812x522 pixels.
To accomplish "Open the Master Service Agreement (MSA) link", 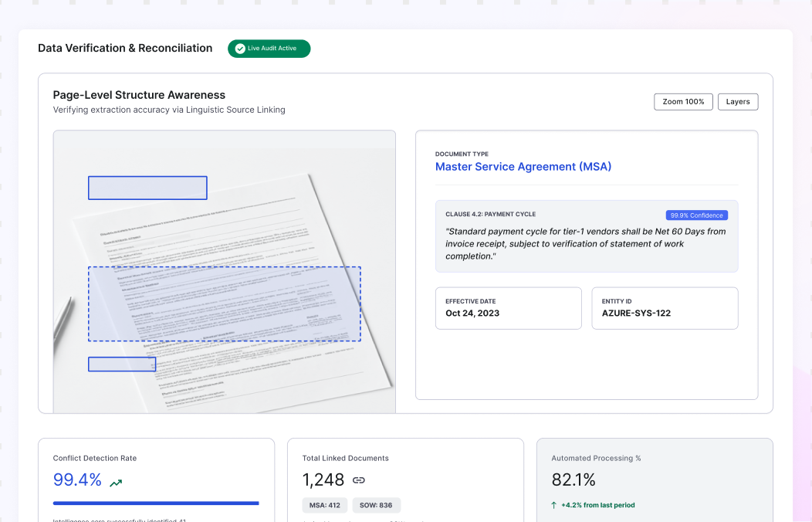I will [523, 167].
